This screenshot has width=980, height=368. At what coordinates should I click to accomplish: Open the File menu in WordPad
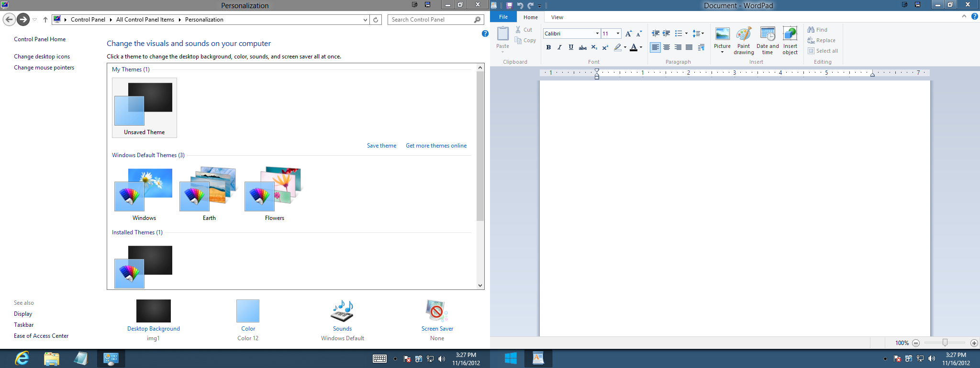tap(503, 17)
